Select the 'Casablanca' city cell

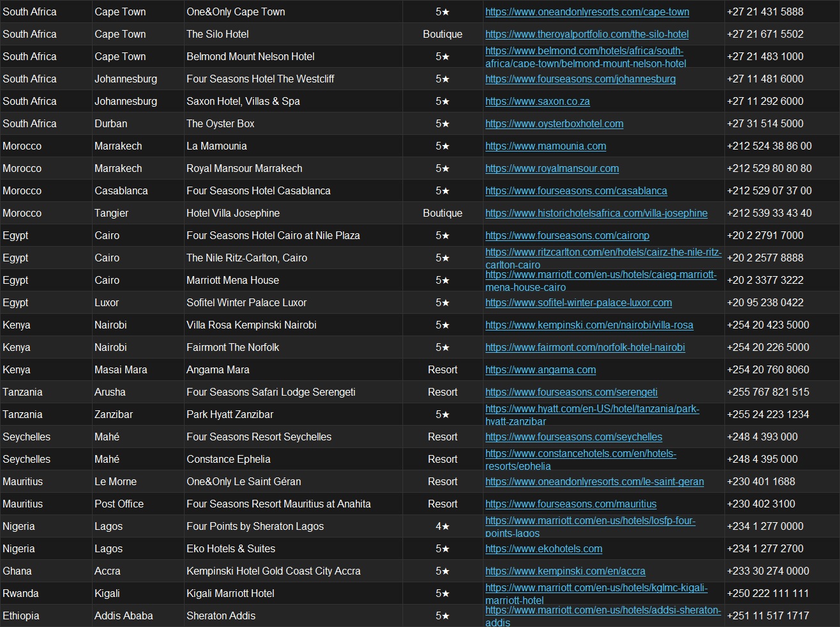coord(138,190)
